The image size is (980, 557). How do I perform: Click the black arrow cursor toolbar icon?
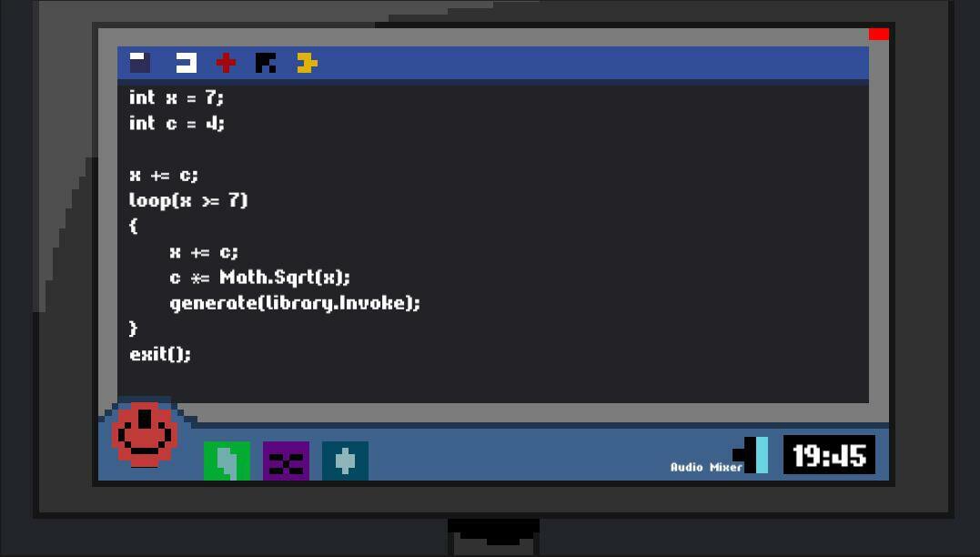(x=266, y=63)
